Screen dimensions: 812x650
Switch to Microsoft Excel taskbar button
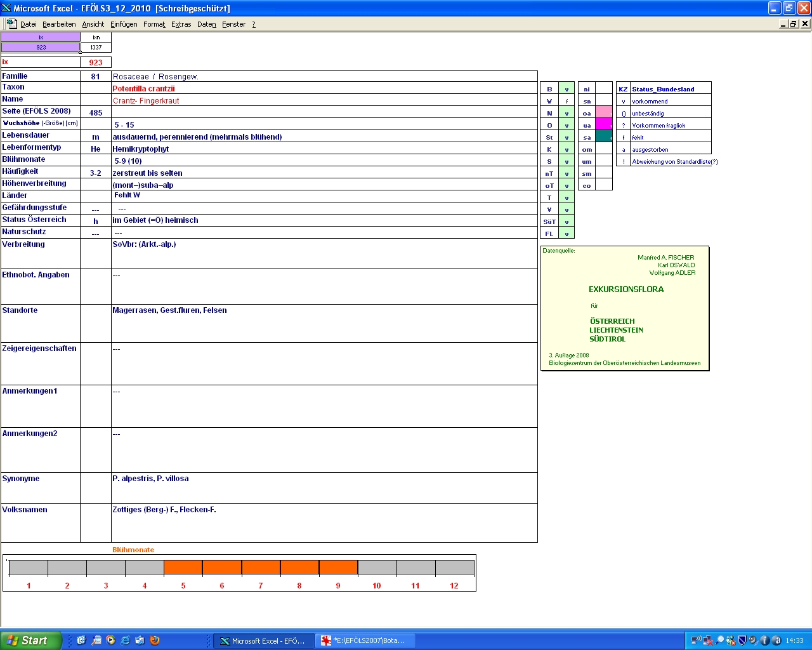pos(263,641)
